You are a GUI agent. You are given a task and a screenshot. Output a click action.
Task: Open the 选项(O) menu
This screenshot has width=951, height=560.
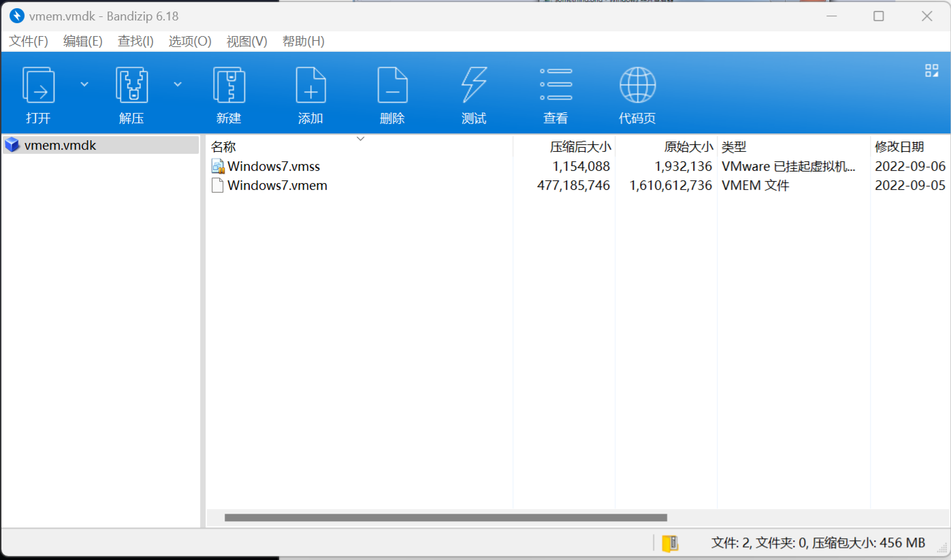pos(190,42)
